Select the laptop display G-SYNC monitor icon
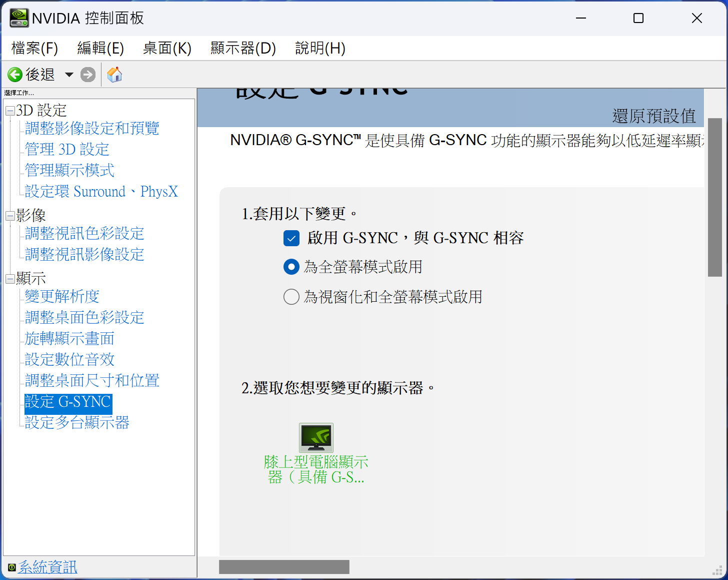This screenshot has width=728, height=580. (316, 437)
